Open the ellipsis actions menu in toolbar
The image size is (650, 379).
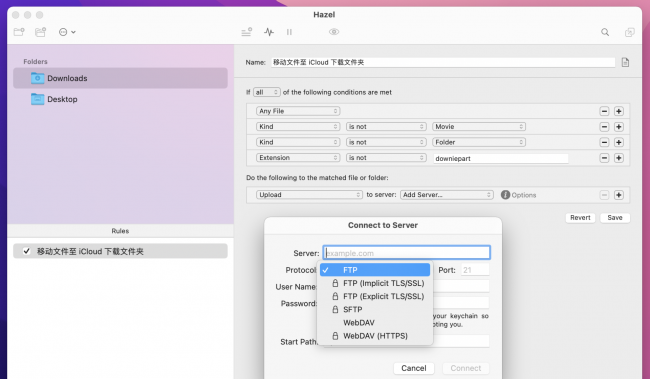pos(67,32)
